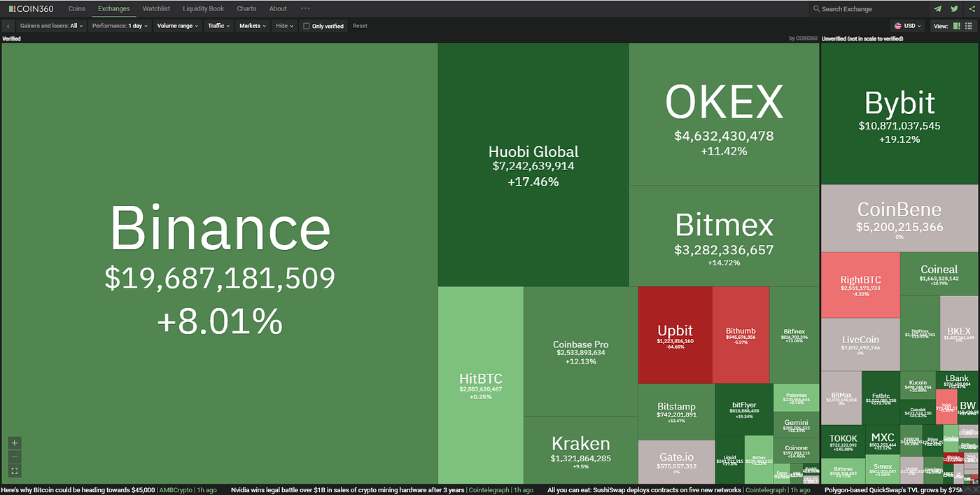The width and height of the screenshot is (980, 495).
Task: Open SushiSwap deploys contracts news link
Action: coord(645,490)
